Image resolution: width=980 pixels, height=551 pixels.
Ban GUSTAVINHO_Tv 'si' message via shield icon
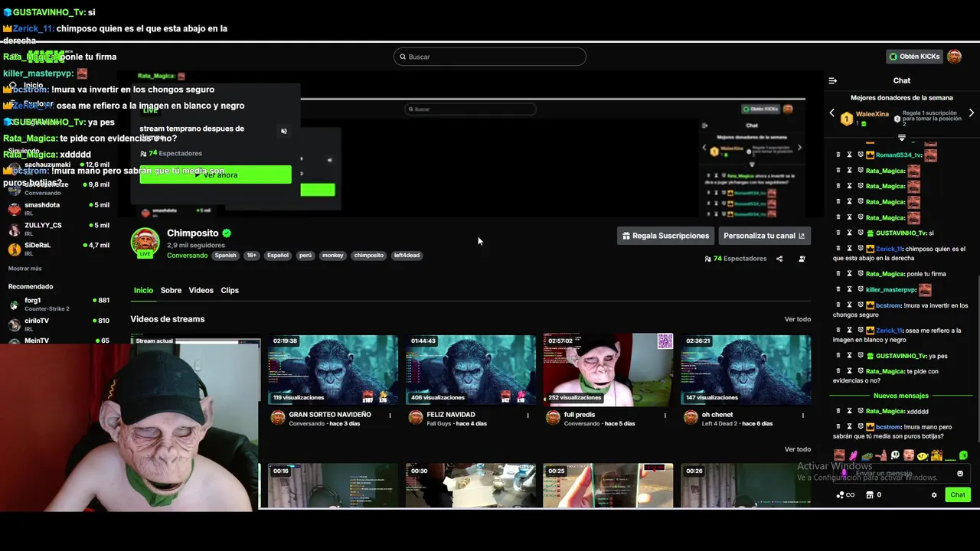[x=860, y=233]
